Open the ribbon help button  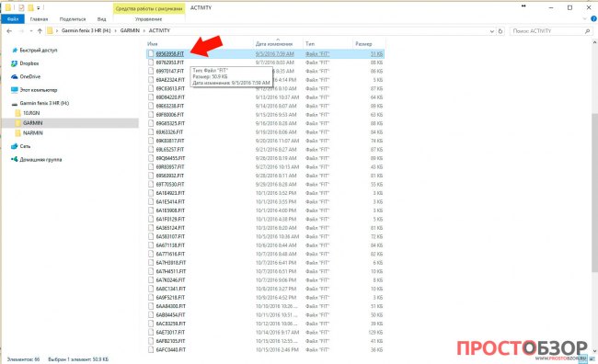point(593,18)
